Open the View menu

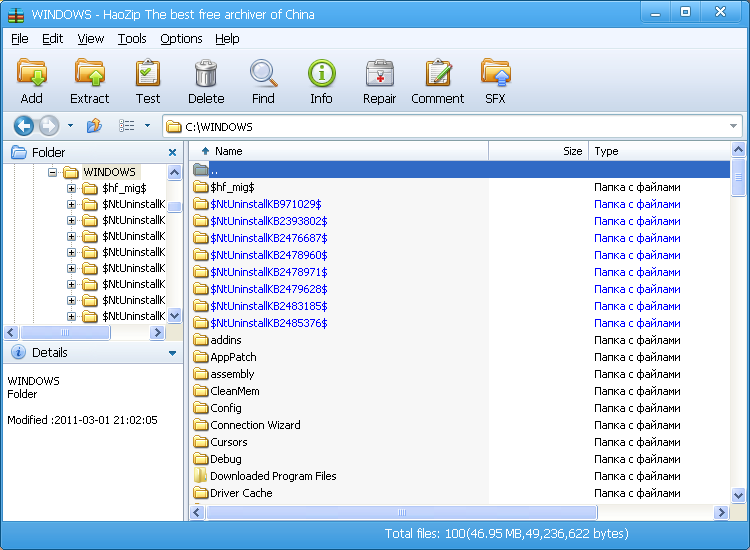point(91,39)
